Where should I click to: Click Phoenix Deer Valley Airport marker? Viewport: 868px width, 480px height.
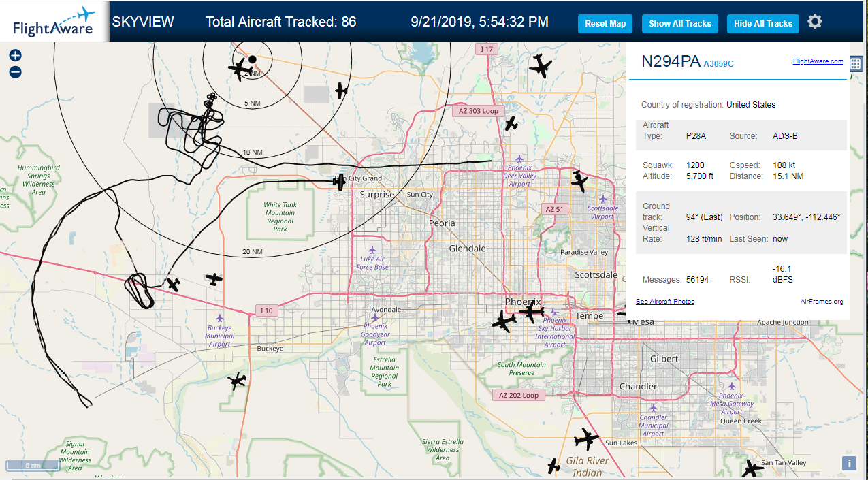pos(520,158)
